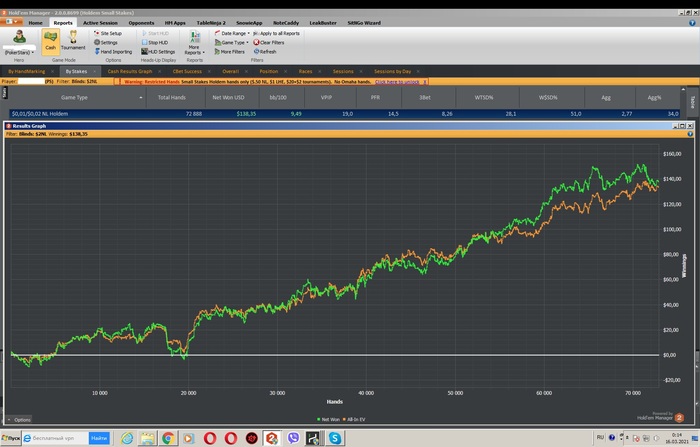
Task: Open HUD Settings
Action: tap(158, 52)
